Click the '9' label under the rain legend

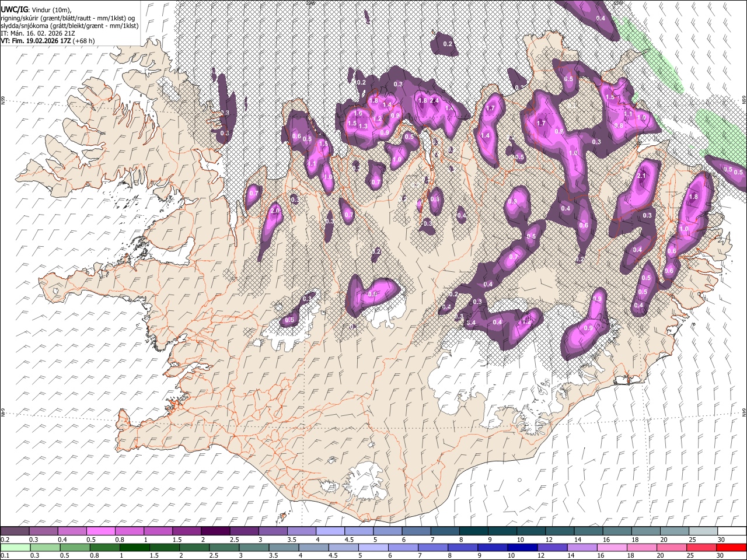click(480, 556)
